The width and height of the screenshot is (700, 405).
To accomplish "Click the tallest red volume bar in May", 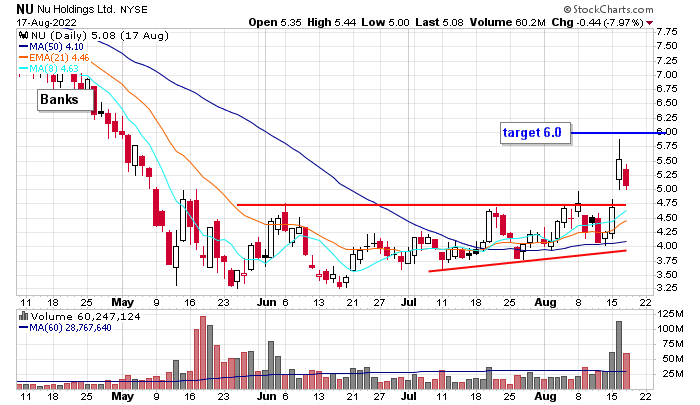I will point(203,353).
